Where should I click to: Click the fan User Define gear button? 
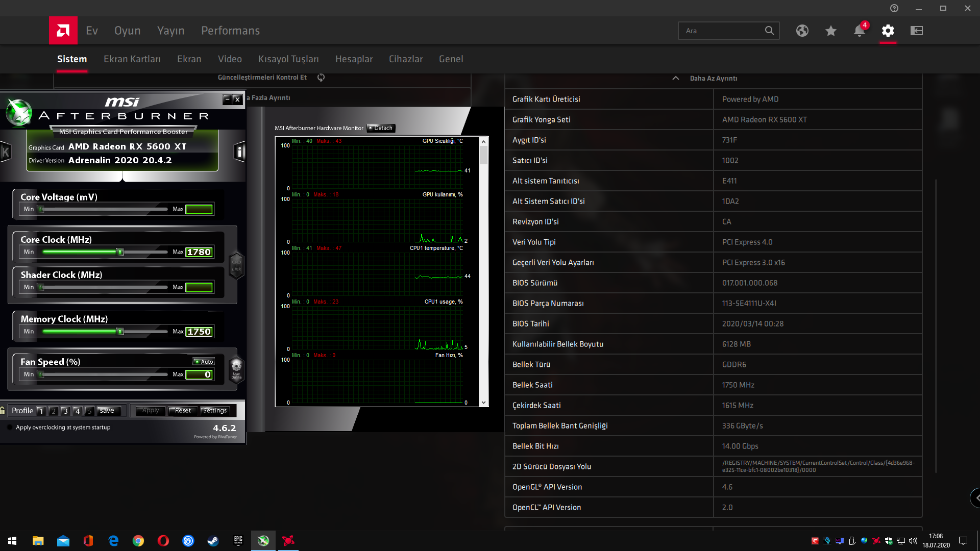236,369
